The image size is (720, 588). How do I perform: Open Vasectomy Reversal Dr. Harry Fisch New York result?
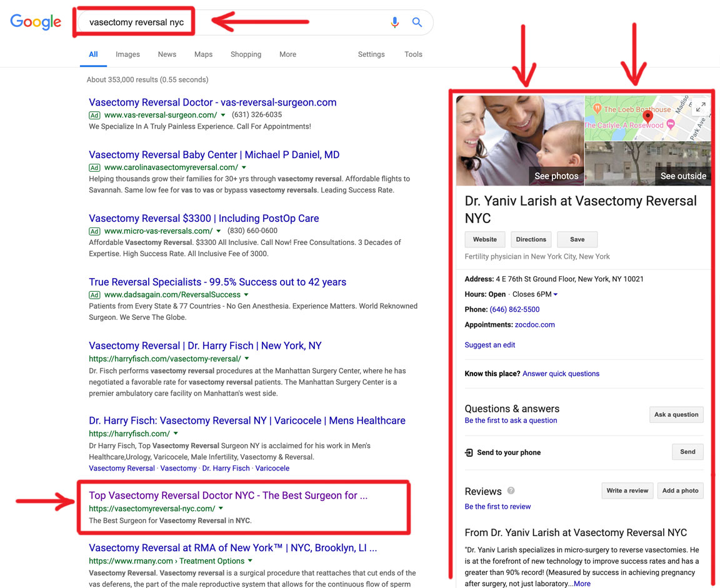[205, 346]
